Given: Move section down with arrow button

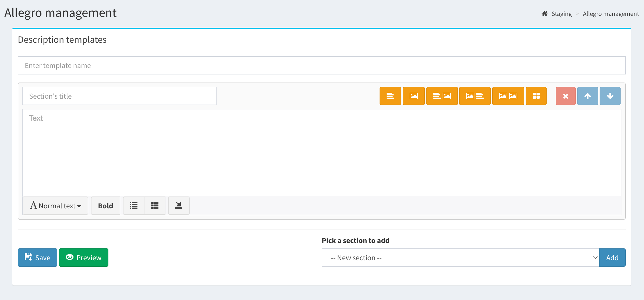Looking at the screenshot, I should click(x=610, y=96).
